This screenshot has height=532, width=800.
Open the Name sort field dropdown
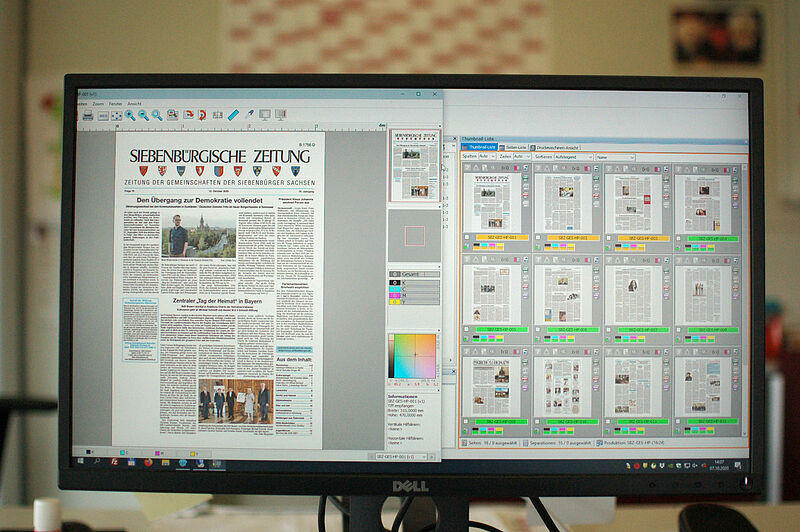pyautogui.click(x=615, y=157)
